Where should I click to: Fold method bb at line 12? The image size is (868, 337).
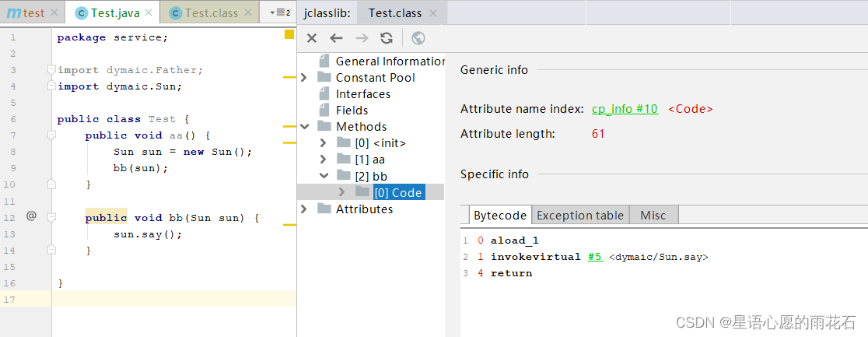pyautogui.click(x=51, y=218)
